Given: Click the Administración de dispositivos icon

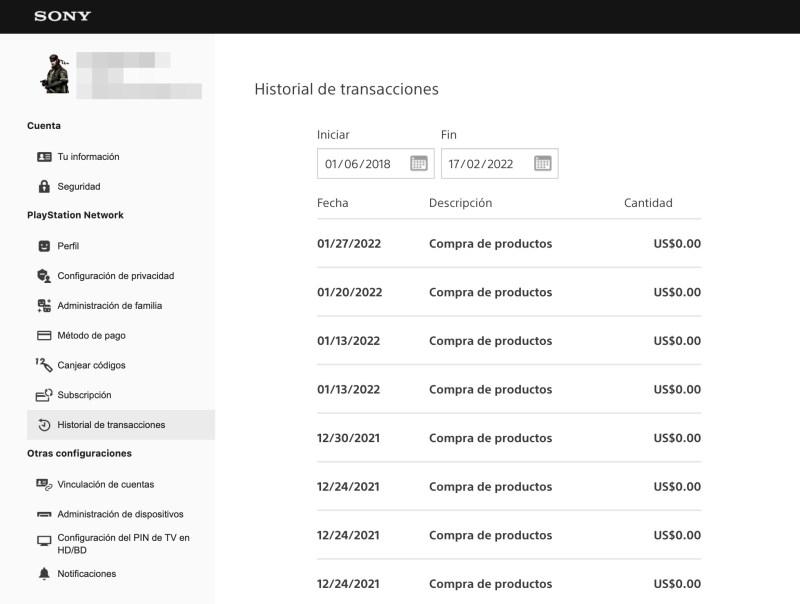Looking at the screenshot, I should click(x=44, y=515).
